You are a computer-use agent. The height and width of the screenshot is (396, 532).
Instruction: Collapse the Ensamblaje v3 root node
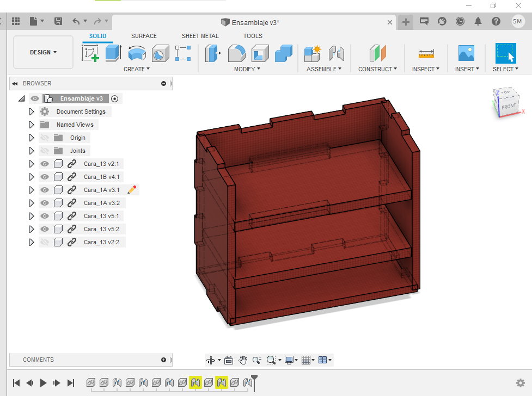pyautogui.click(x=22, y=98)
